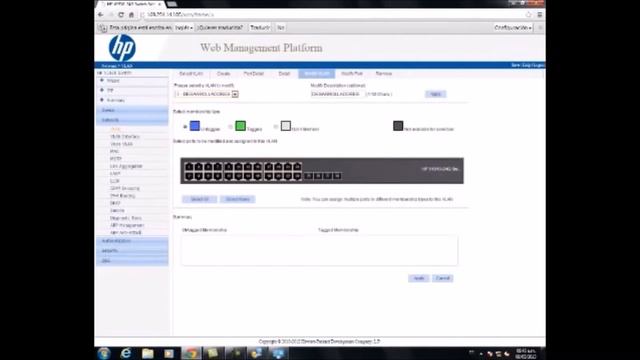The image size is (640, 360).
Task: Open File Explorer folder on taskbar
Action: [x=147, y=353]
